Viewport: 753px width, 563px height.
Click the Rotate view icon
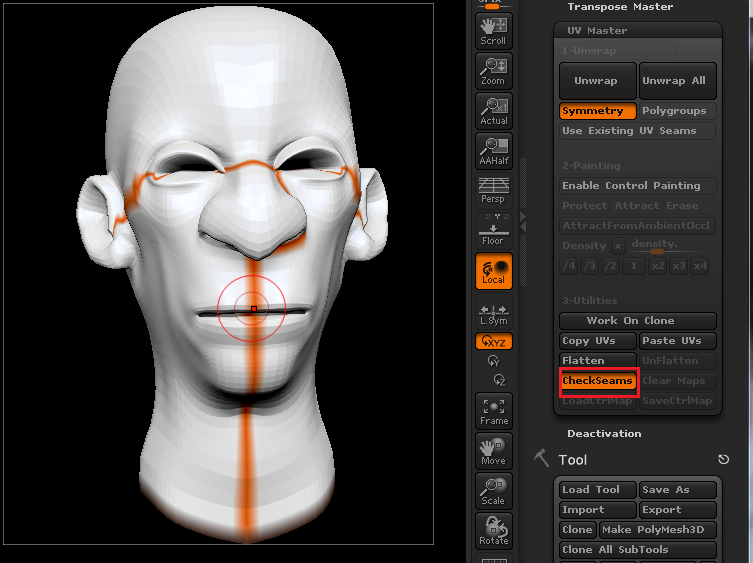[494, 530]
